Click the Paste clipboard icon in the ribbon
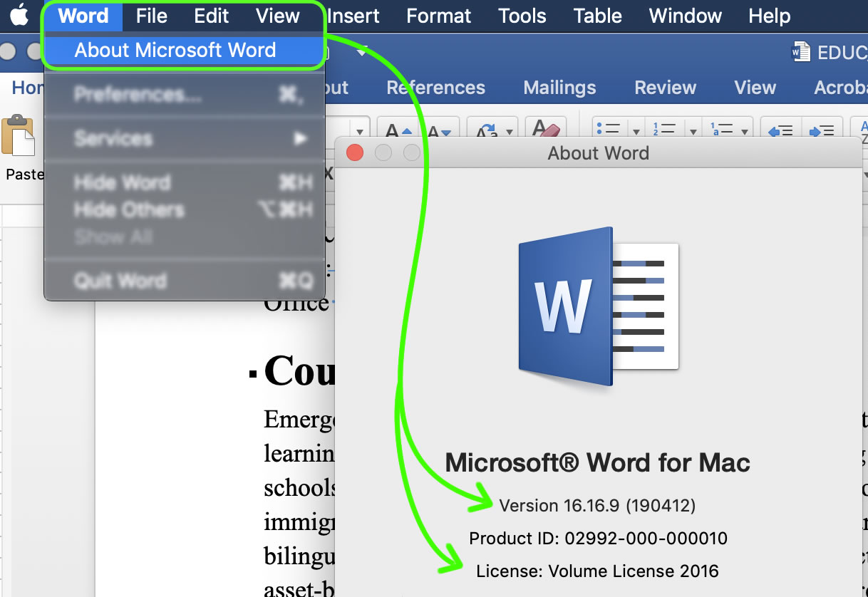 (x=19, y=136)
